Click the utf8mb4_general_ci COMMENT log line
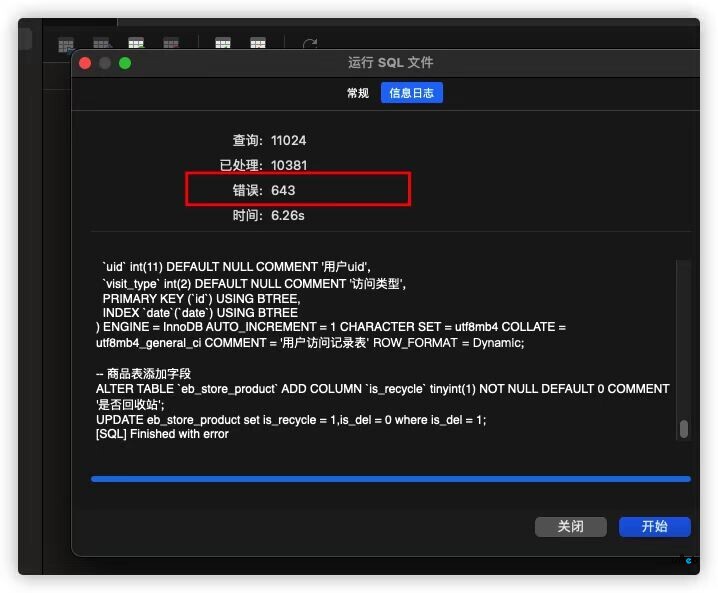The height and width of the screenshot is (593, 718). click(310, 343)
